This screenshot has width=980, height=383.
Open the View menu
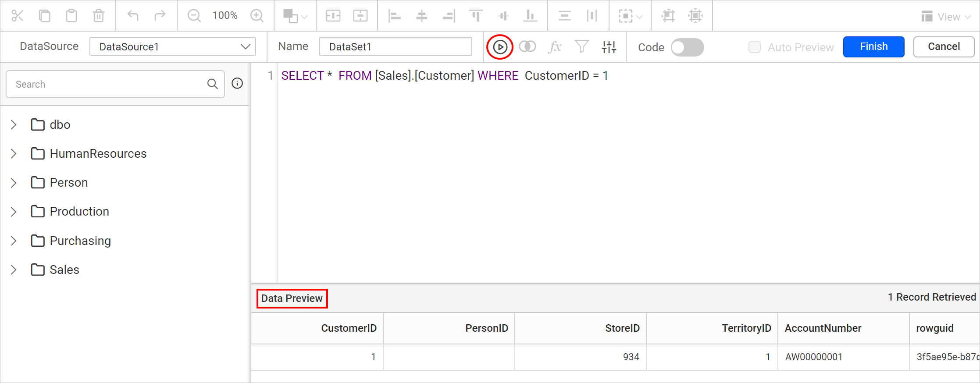pyautogui.click(x=946, y=17)
